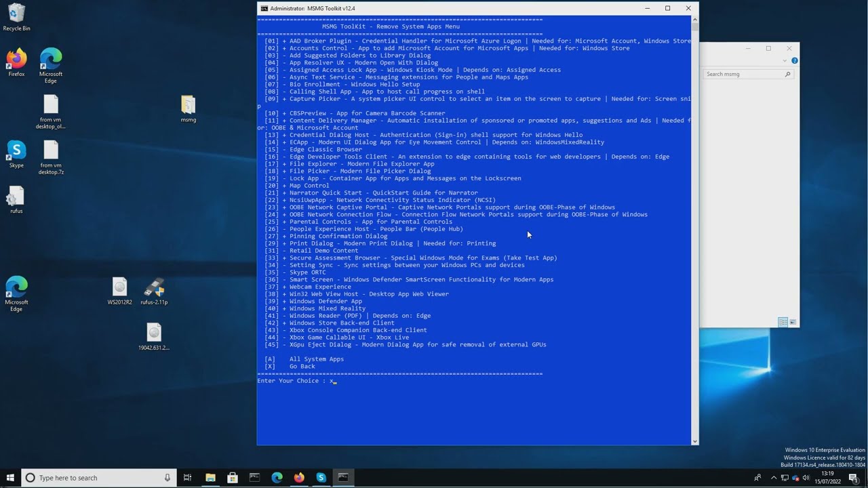The image size is (868, 488).
Task: Select the 'from vm desktop_ol...' file icon
Action: (x=51, y=112)
